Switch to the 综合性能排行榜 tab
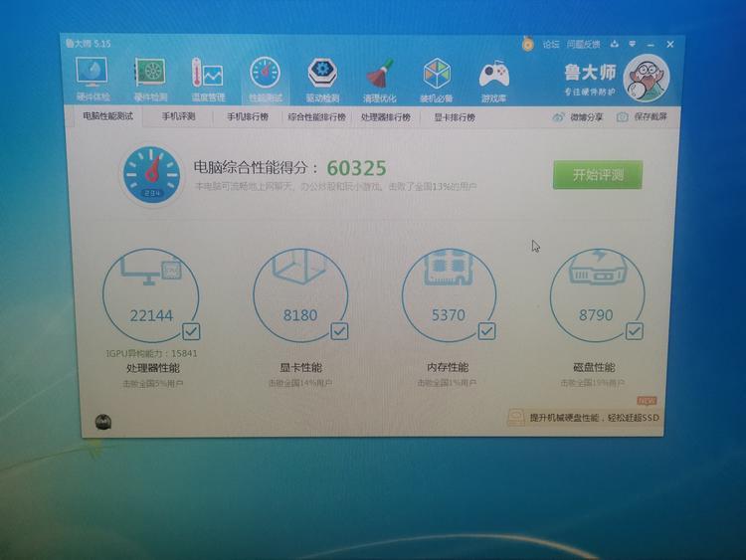 [316, 117]
